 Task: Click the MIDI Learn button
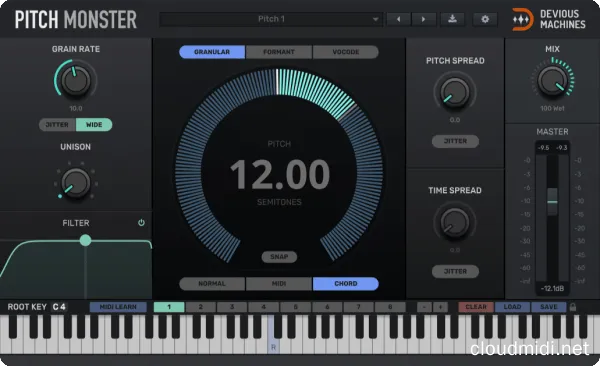pyautogui.click(x=118, y=307)
